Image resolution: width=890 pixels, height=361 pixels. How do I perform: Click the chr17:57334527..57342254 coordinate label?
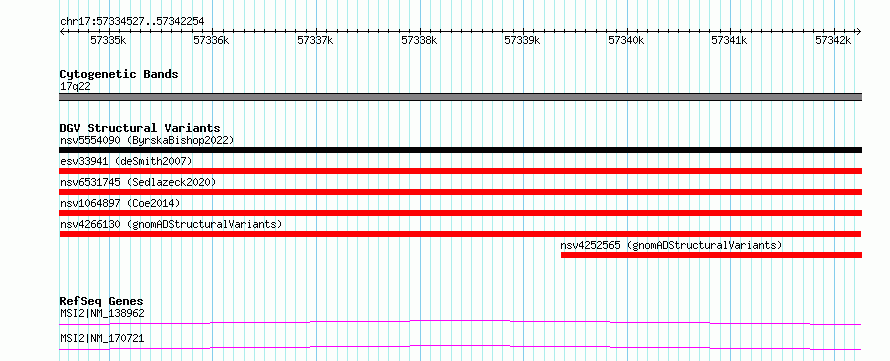(x=132, y=21)
